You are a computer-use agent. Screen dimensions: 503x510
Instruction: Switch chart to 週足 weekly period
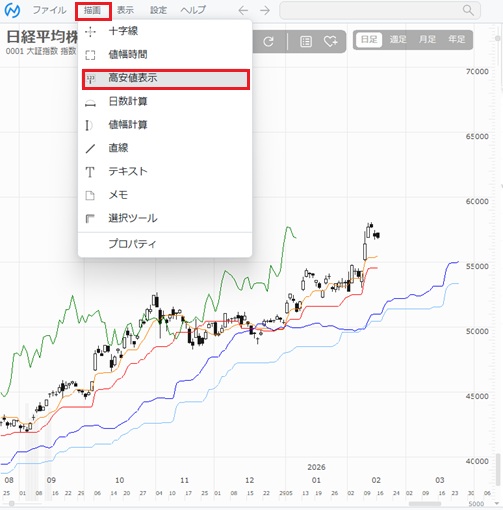[398, 40]
